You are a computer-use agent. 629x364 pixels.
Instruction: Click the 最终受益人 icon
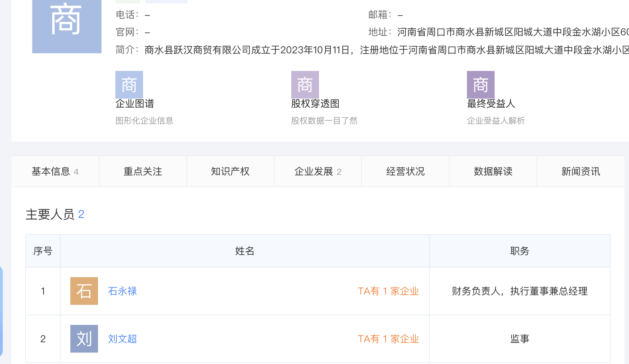[480, 85]
